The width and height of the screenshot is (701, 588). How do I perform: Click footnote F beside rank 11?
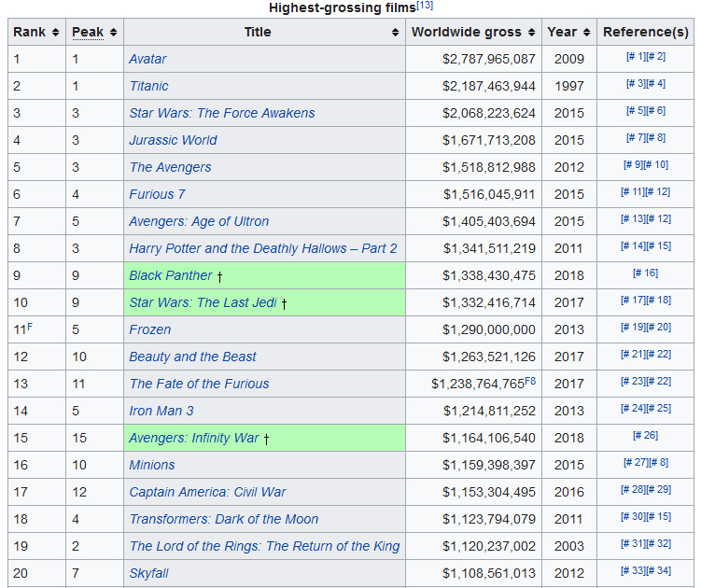(30, 327)
